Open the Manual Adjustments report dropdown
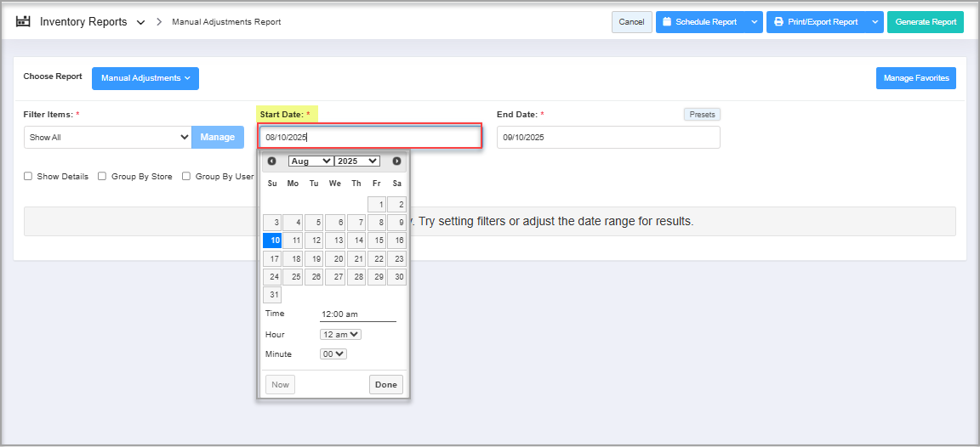Viewport: 980px width, 447px height. [x=145, y=78]
